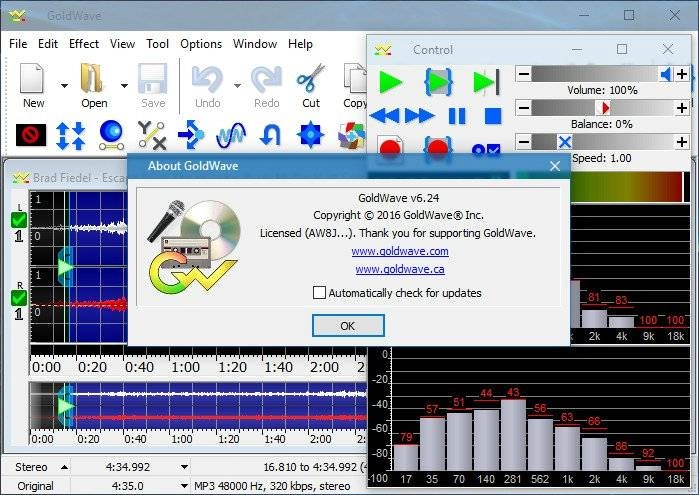Screen dimensions: 699x495
Task: Click play-to-end green button in Control
Action: click(x=486, y=82)
